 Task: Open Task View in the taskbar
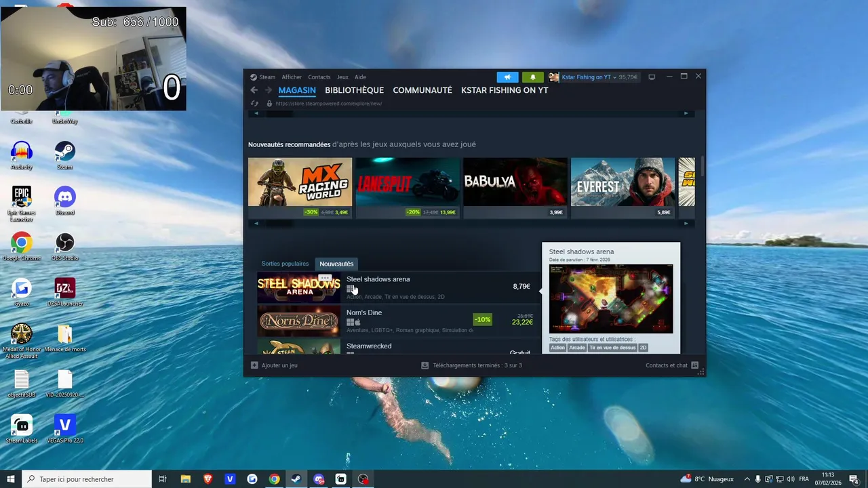click(163, 479)
